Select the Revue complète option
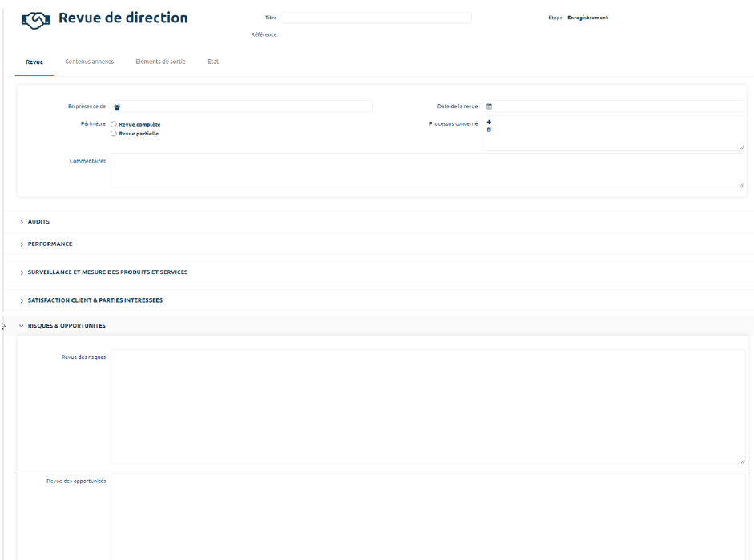Image resolution: width=754 pixels, height=560 pixels. coord(113,124)
